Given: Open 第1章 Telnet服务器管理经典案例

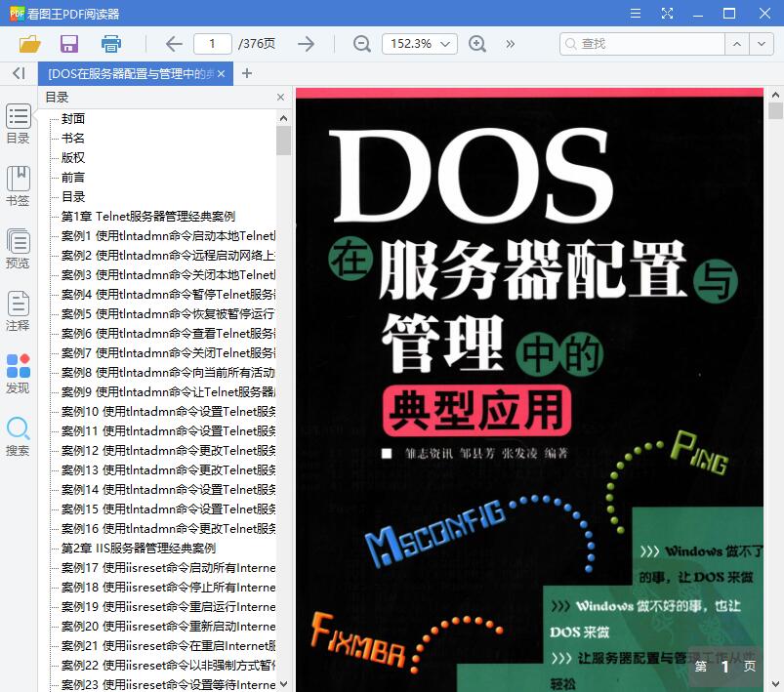Looking at the screenshot, I should [148, 216].
